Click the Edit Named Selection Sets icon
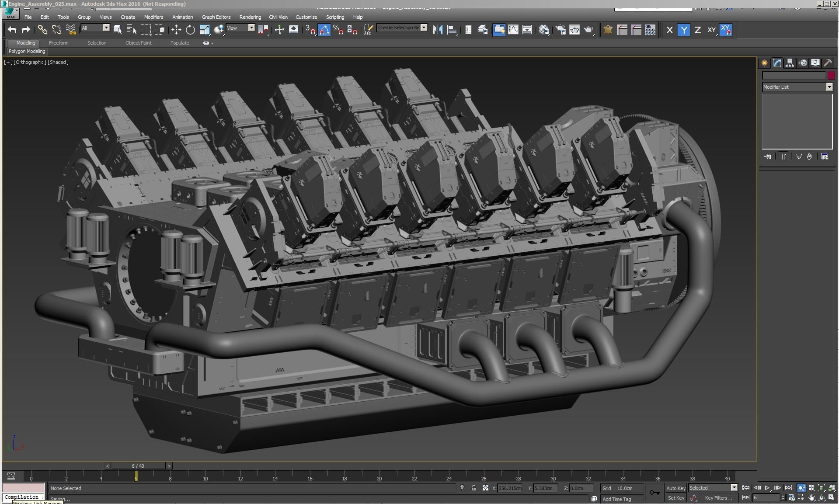Screen dimensions: 839x504 pyautogui.click(x=368, y=30)
